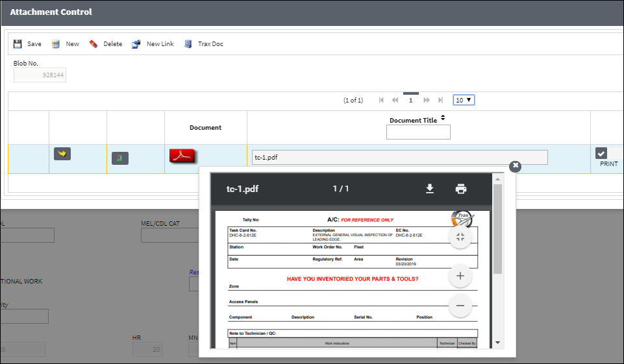Click the page count 1 / 1 indicator

tap(341, 189)
